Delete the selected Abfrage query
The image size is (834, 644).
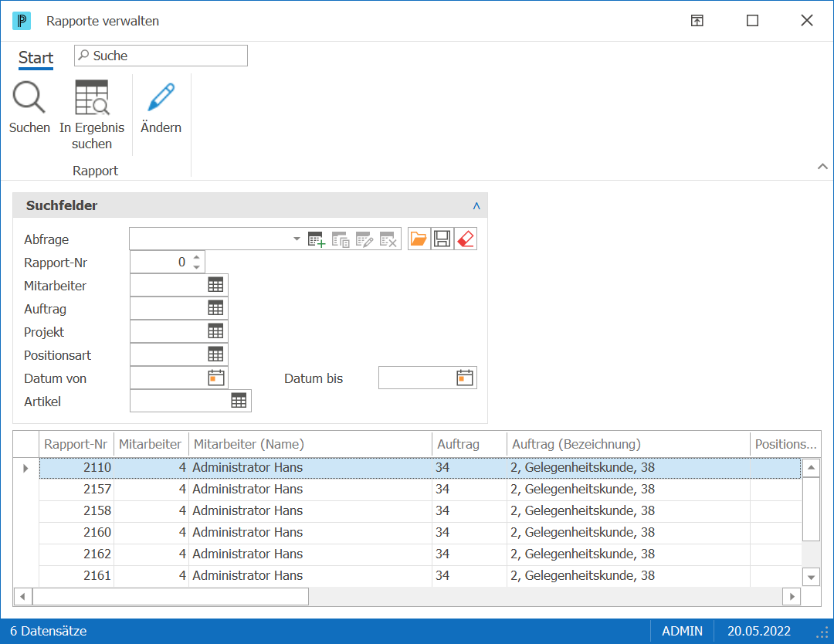coord(388,239)
